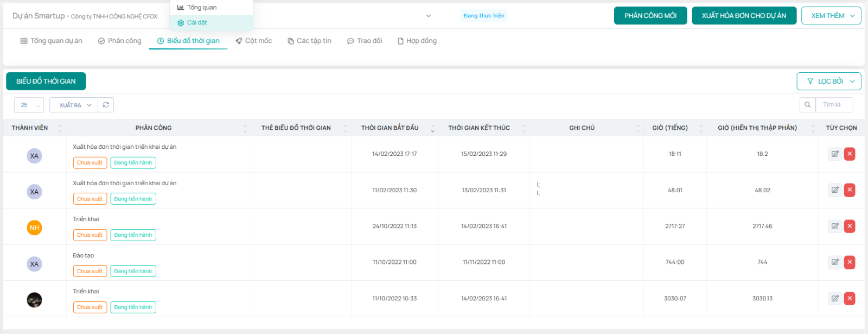Expand the Xem thêm dropdown

click(x=831, y=16)
